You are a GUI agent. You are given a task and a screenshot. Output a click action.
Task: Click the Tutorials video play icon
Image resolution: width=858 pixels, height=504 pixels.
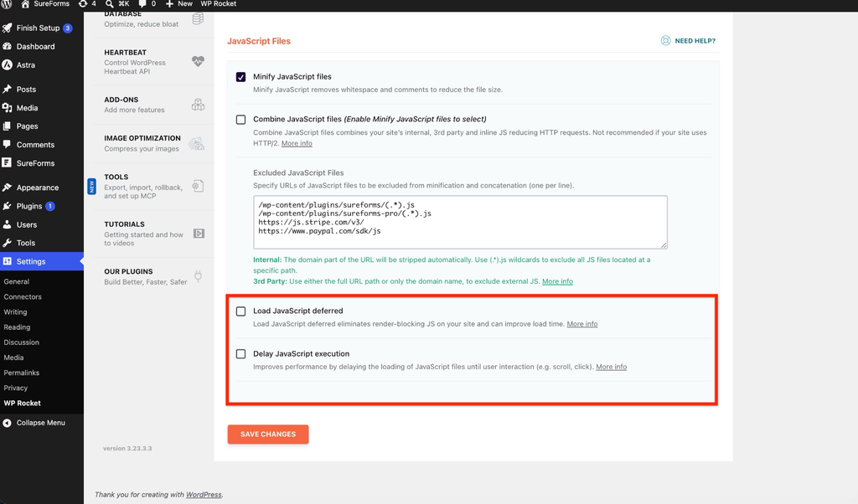tap(199, 234)
